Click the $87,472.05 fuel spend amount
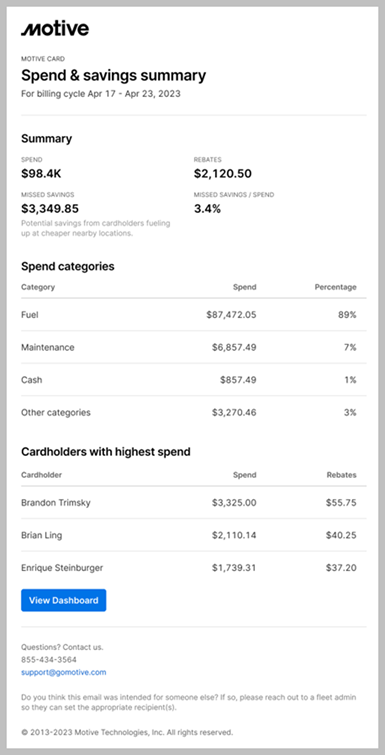This screenshot has width=385, height=755. click(231, 315)
